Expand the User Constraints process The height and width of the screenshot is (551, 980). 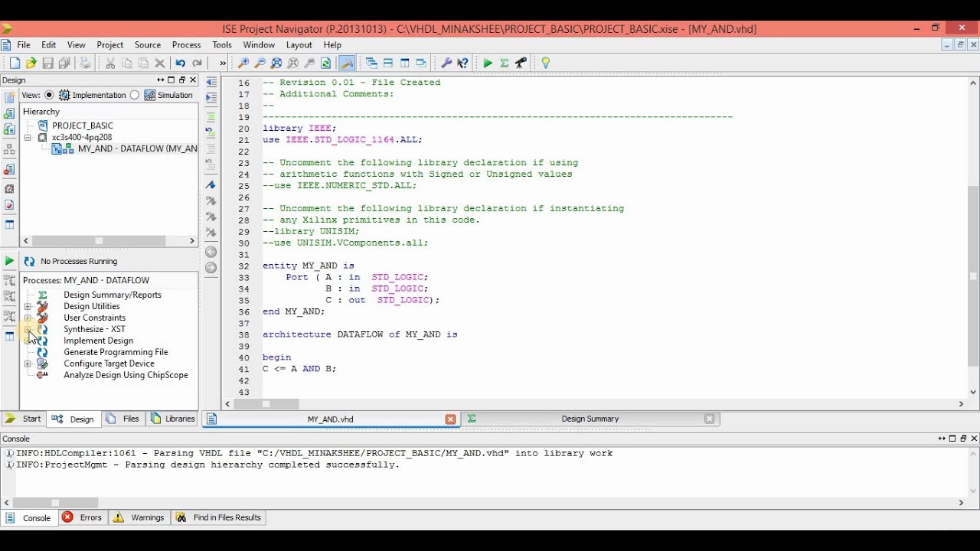[28, 318]
